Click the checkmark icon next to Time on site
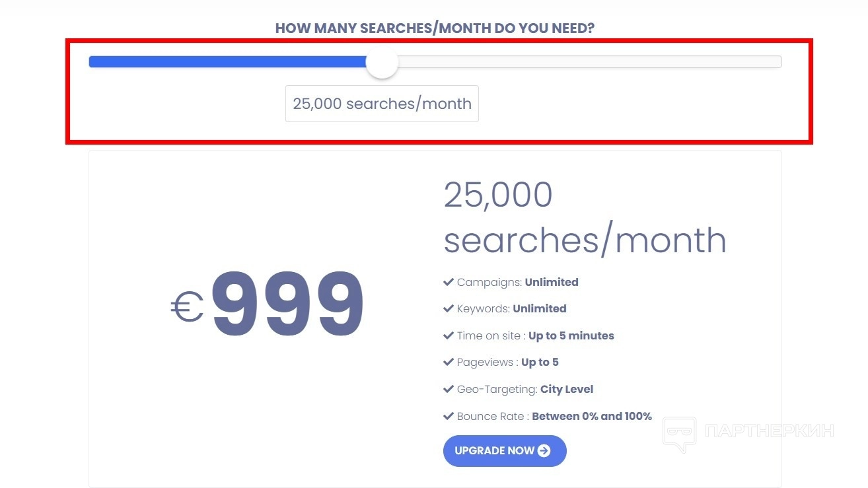The height and width of the screenshot is (488, 868). point(449,335)
